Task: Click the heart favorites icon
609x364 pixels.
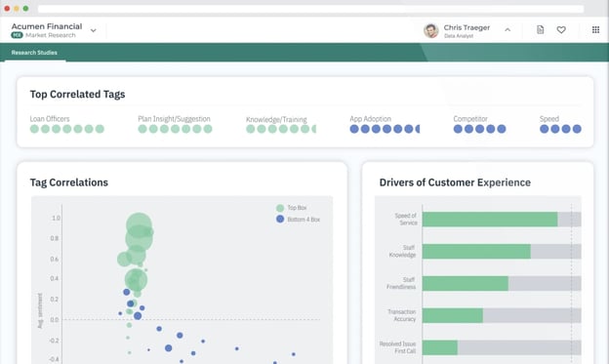Action: [561, 29]
